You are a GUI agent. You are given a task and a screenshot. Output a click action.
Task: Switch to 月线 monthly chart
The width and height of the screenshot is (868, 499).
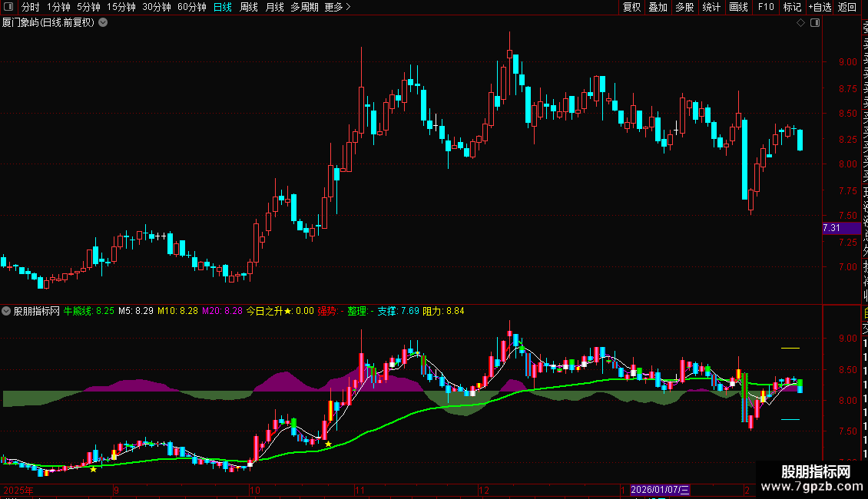(274, 7)
